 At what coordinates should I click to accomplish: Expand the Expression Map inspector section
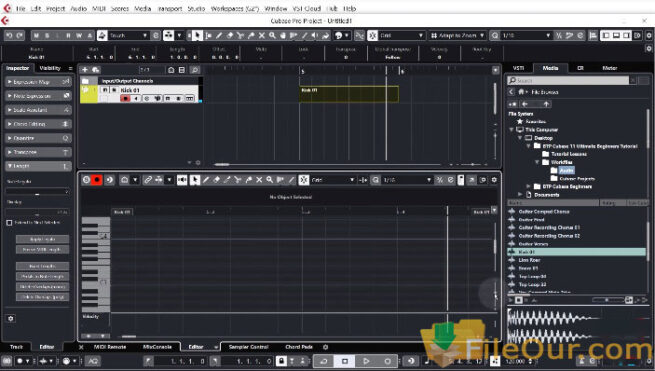point(38,82)
